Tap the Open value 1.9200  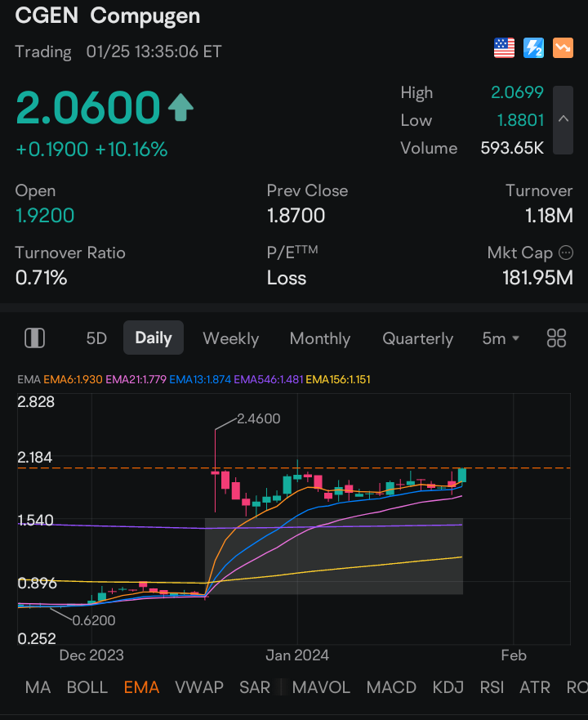click(x=45, y=216)
